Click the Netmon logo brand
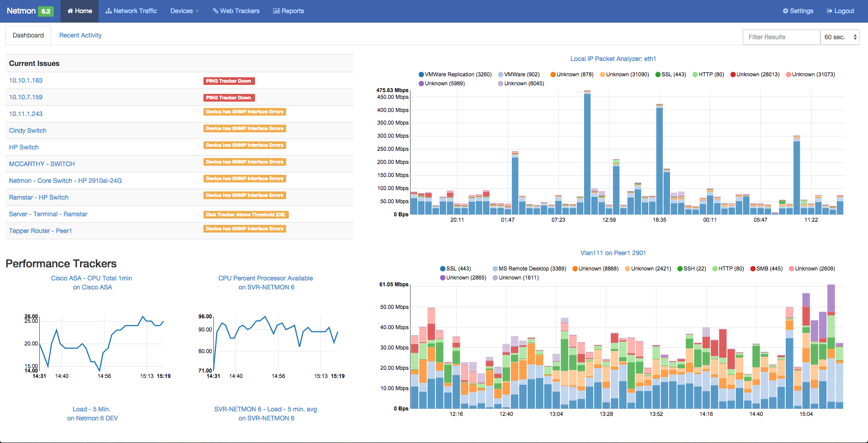Screen dimensions: 868x443 click(21, 11)
